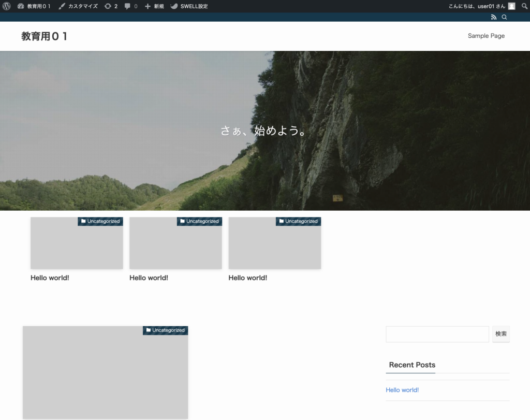The image size is (530, 420).
Task: Click the plus icon beside 新規
Action: click(x=148, y=6)
